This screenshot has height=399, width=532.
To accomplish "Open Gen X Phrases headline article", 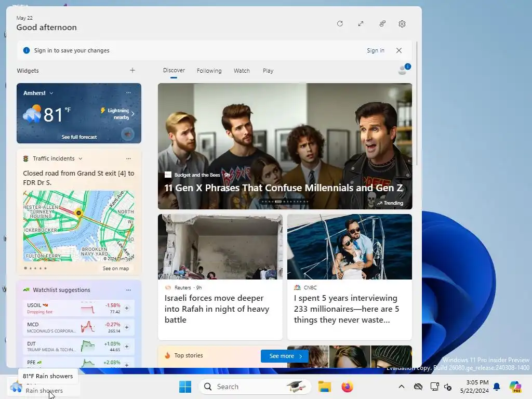I will (283, 188).
